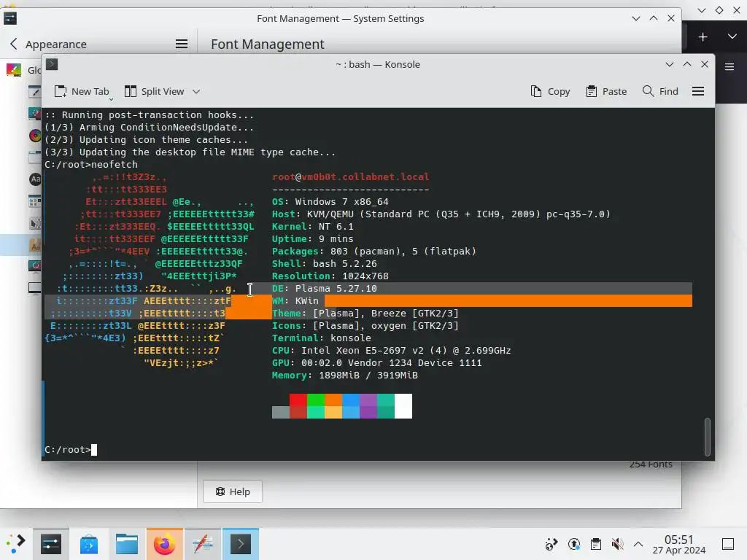This screenshot has height=560, width=747.
Task: Click 'DE: Plasma 5.27.10' line
Action: click(325, 288)
